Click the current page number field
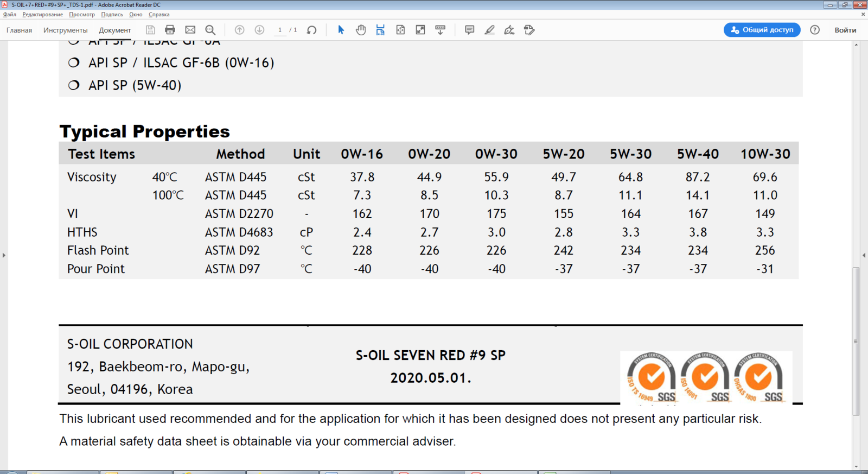Image resolution: width=868 pixels, height=474 pixels. (280, 30)
